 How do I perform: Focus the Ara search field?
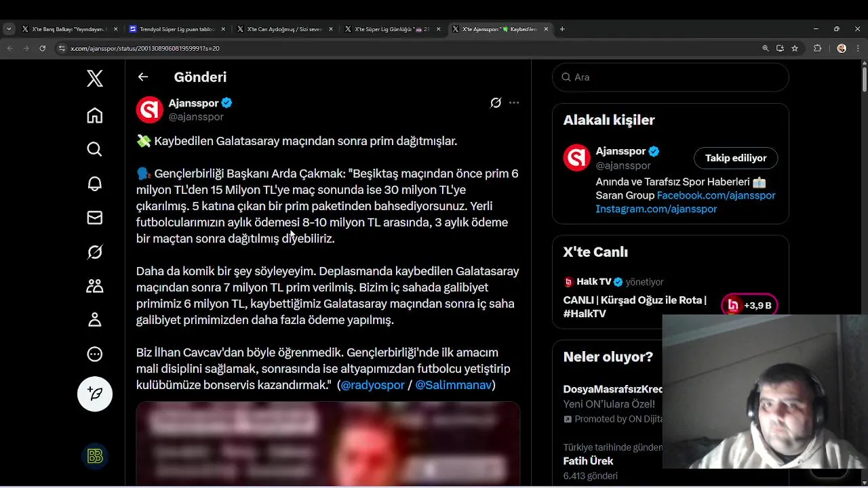tap(671, 77)
